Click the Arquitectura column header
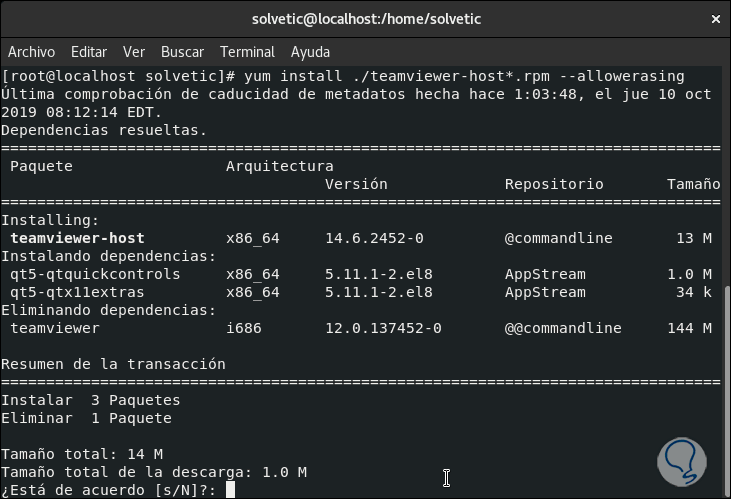731x499 pixels. point(279,166)
